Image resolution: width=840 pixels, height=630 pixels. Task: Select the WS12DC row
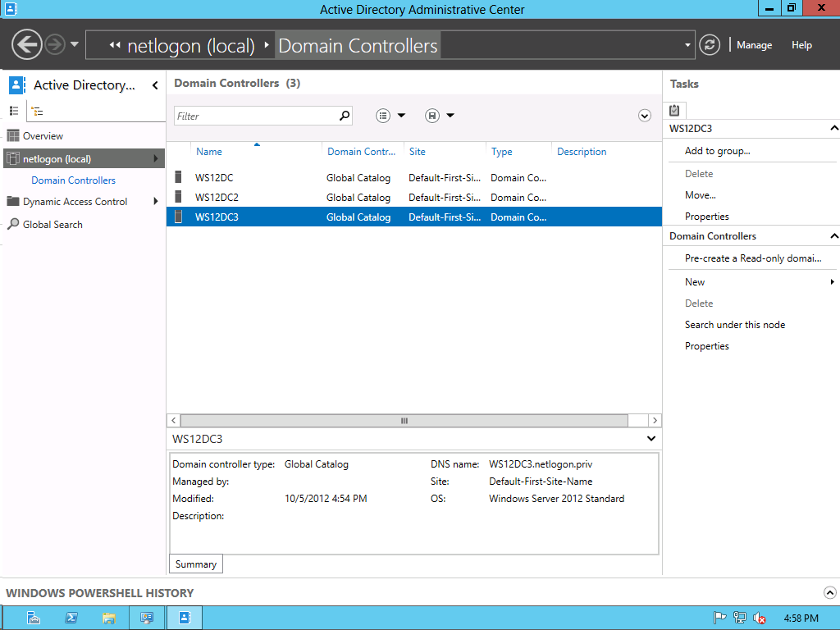coord(414,177)
